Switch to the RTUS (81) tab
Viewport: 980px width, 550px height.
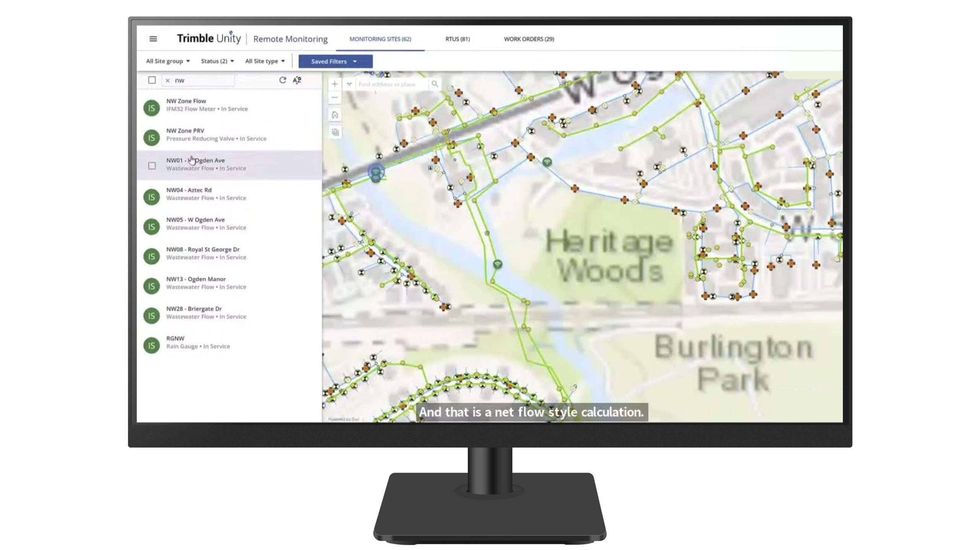pos(457,38)
